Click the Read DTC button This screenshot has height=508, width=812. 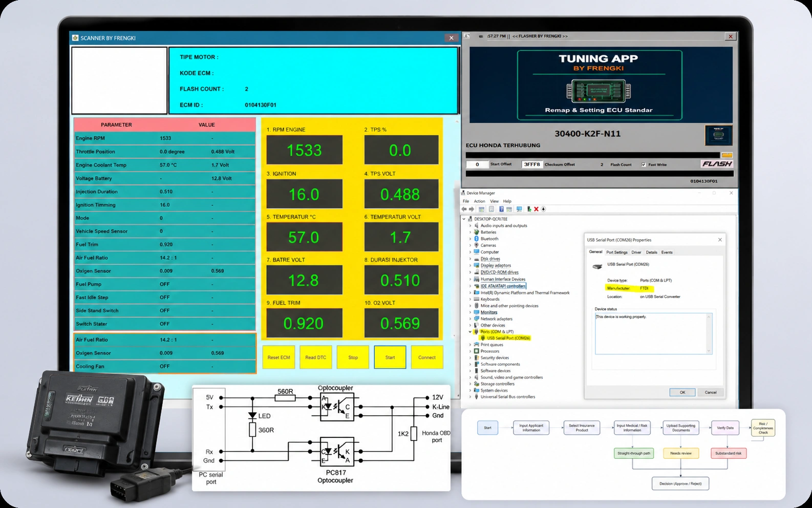coord(316,357)
